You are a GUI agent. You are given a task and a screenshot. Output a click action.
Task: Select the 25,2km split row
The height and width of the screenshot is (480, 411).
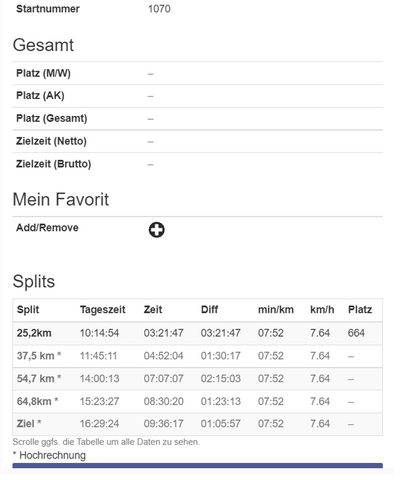[x=198, y=333]
